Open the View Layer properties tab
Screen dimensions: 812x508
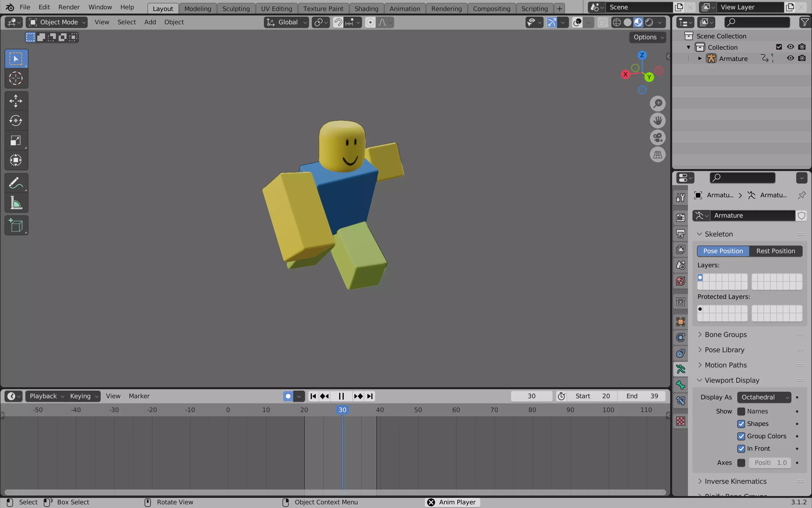point(680,249)
